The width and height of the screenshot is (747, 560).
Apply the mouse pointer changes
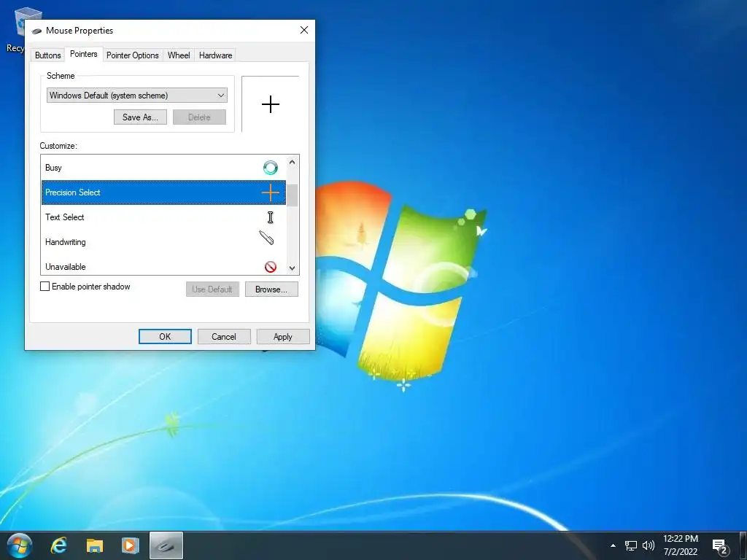tap(283, 337)
